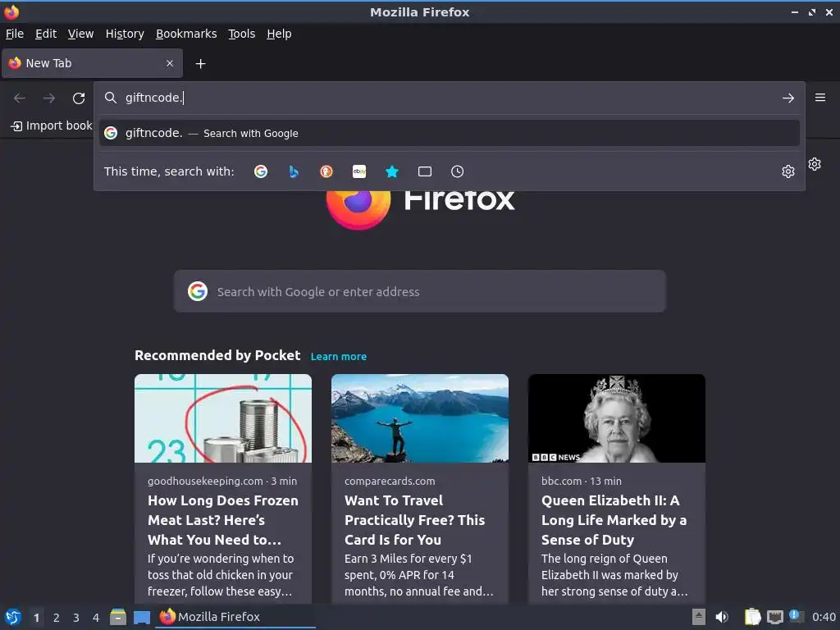
Task: Search in open Tabs icon
Action: point(425,171)
